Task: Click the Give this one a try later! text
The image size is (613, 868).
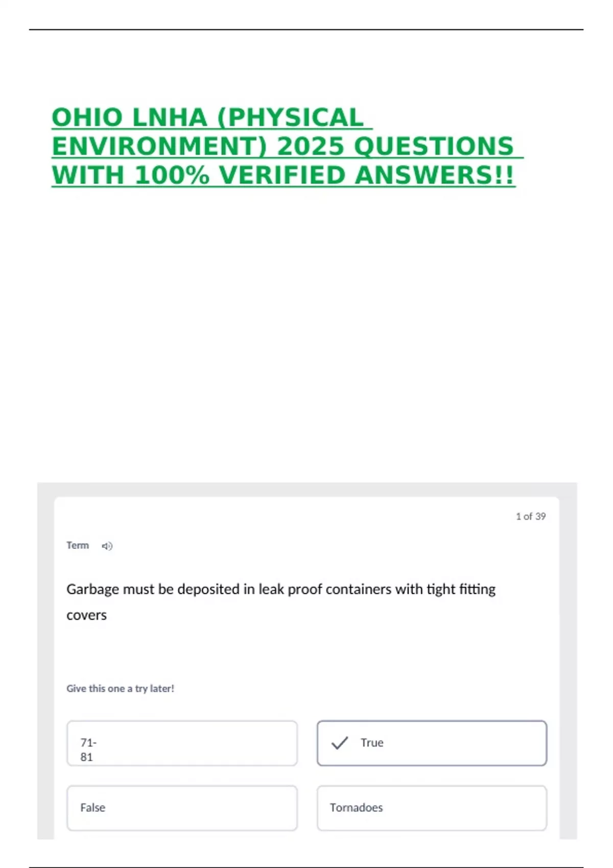Action: point(120,688)
